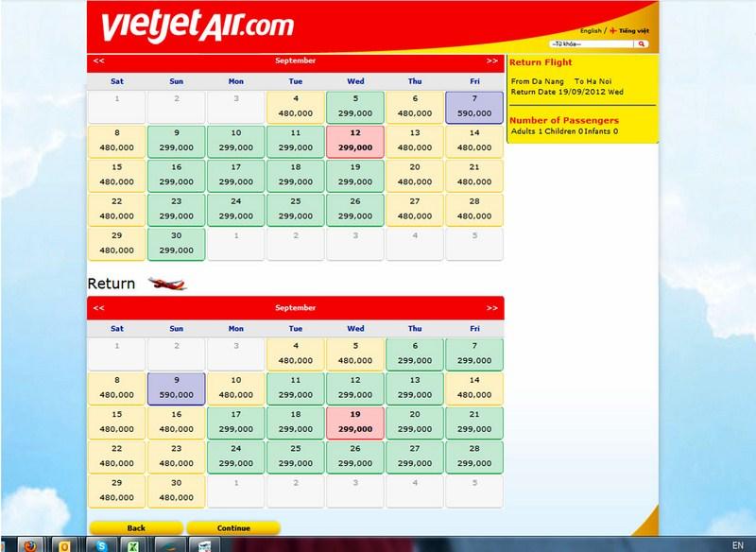Click the Continue button

233,527
